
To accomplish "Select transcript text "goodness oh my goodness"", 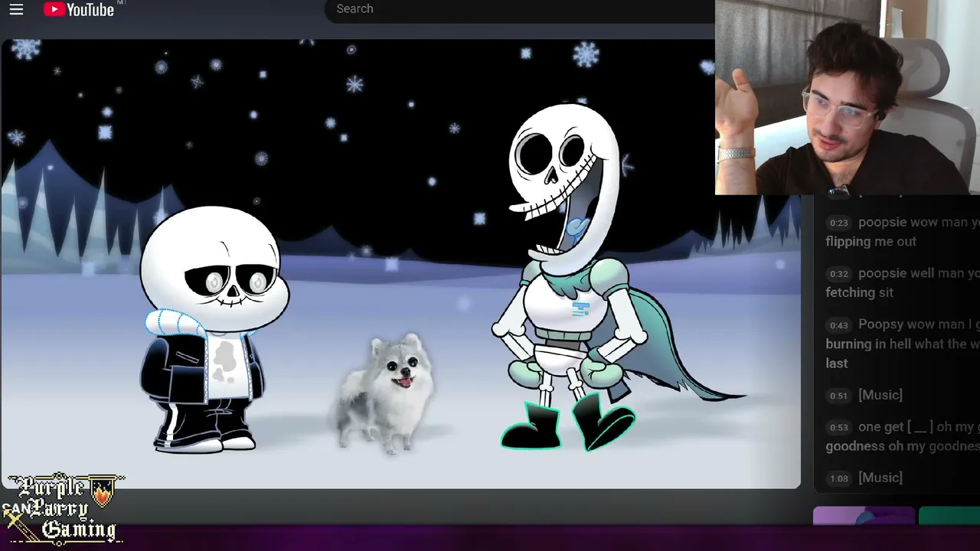I will 903,446.
